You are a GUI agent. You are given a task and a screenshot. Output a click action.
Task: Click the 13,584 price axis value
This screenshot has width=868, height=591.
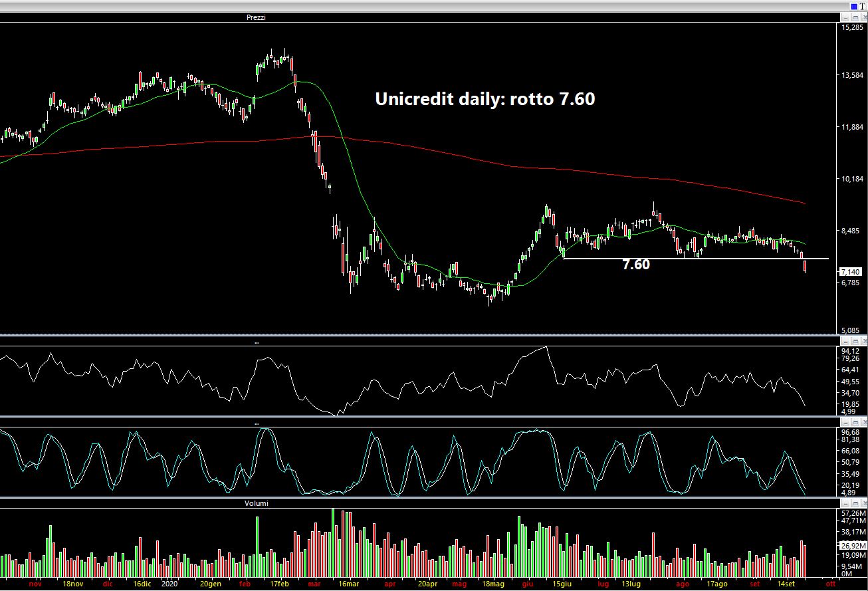[852, 76]
